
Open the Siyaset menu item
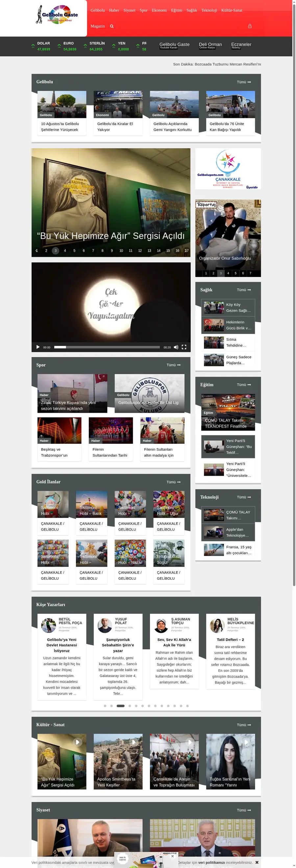point(130,11)
